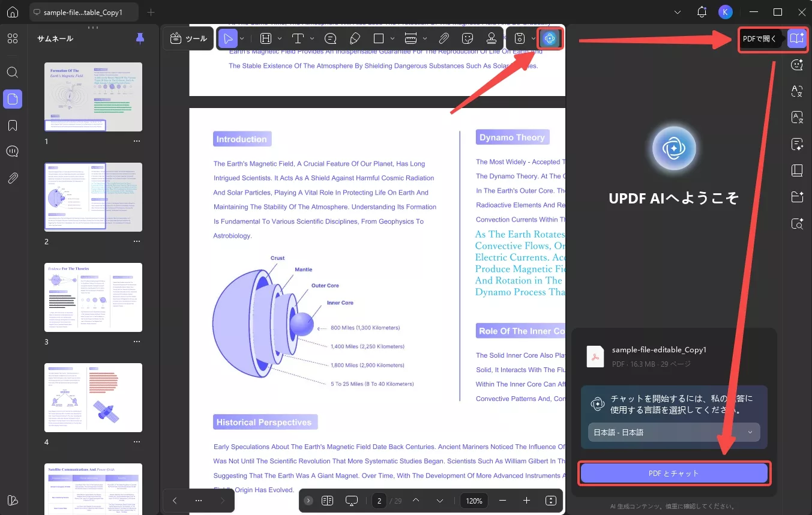Open the search magnifier in left sidebar
This screenshot has height=515, width=812.
click(x=13, y=73)
